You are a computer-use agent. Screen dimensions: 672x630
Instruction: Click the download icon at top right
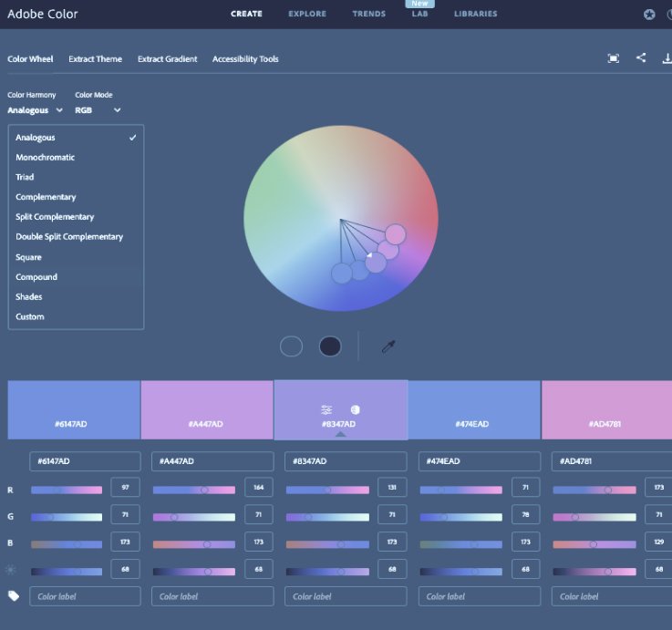pyautogui.click(x=667, y=58)
